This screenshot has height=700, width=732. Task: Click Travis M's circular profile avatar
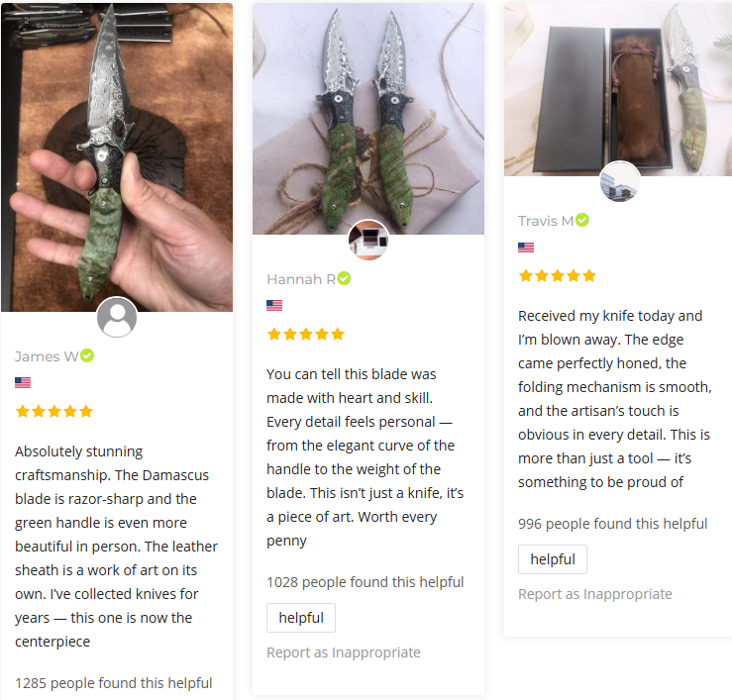[x=620, y=181]
